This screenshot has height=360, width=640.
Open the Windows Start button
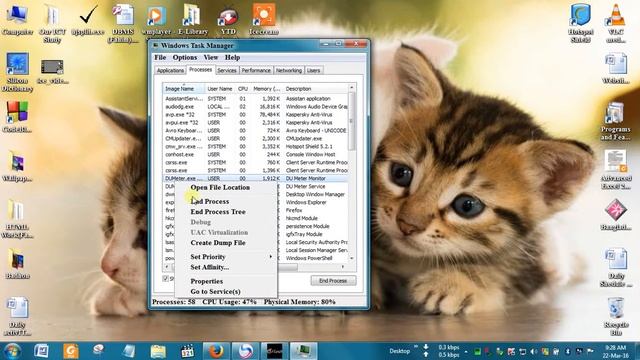coord(12,351)
